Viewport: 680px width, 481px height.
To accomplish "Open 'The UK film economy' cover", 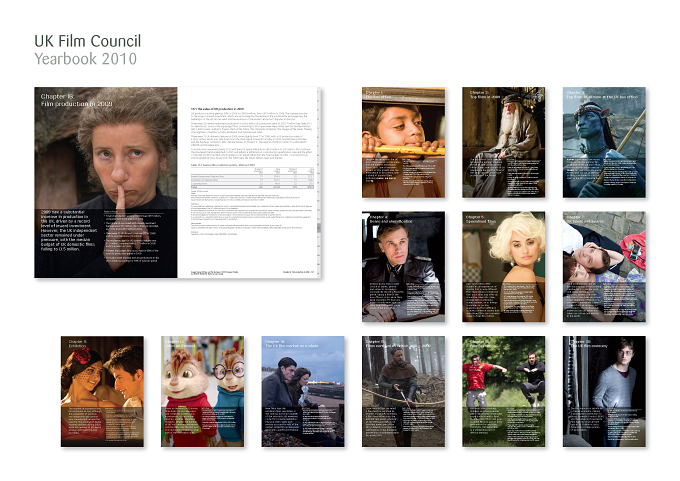I will [604, 391].
